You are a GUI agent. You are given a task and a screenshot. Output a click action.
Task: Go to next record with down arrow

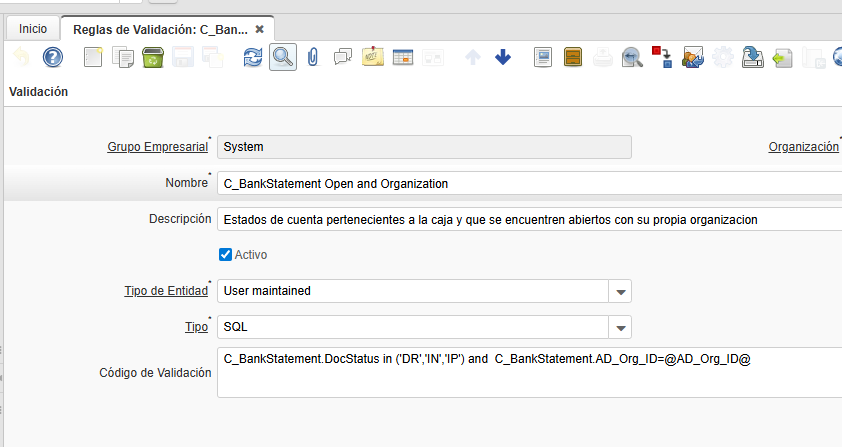tap(503, 58)
